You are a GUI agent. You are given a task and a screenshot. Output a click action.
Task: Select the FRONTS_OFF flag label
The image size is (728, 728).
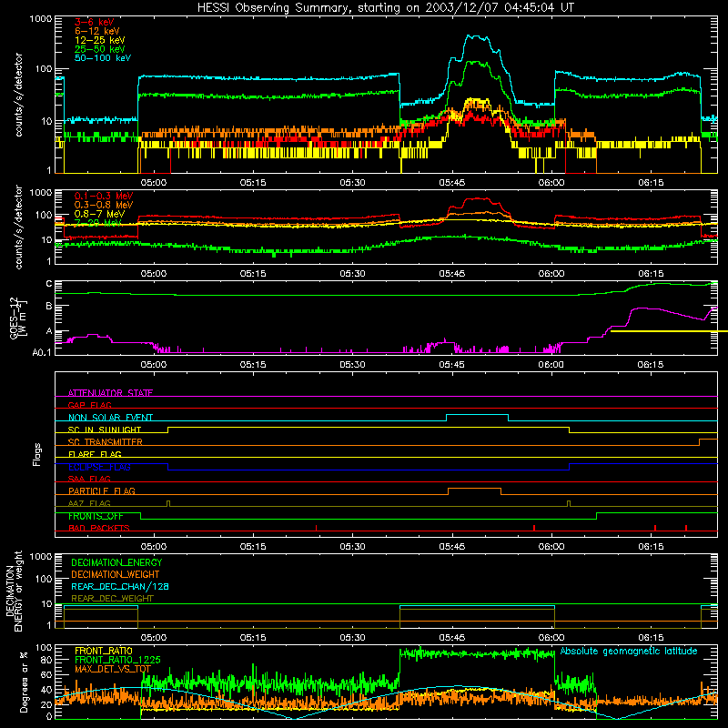[96, 516]
